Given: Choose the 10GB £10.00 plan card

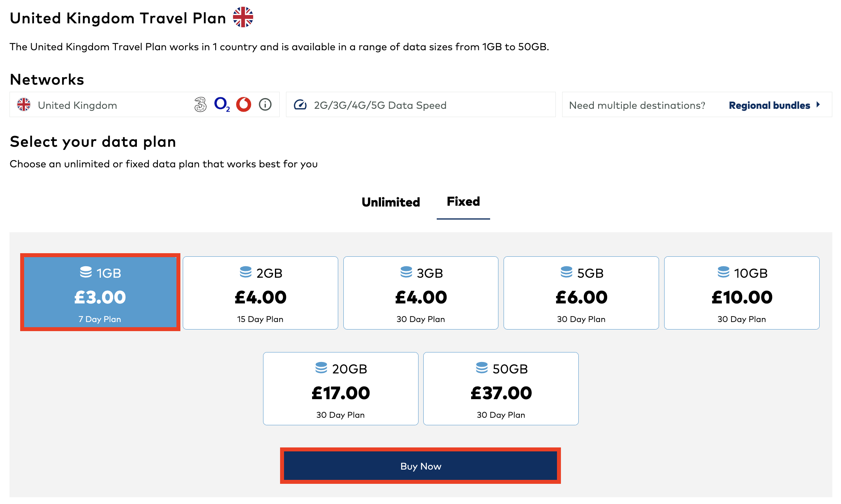Looking at the screenshot, I should click(741, 293).
